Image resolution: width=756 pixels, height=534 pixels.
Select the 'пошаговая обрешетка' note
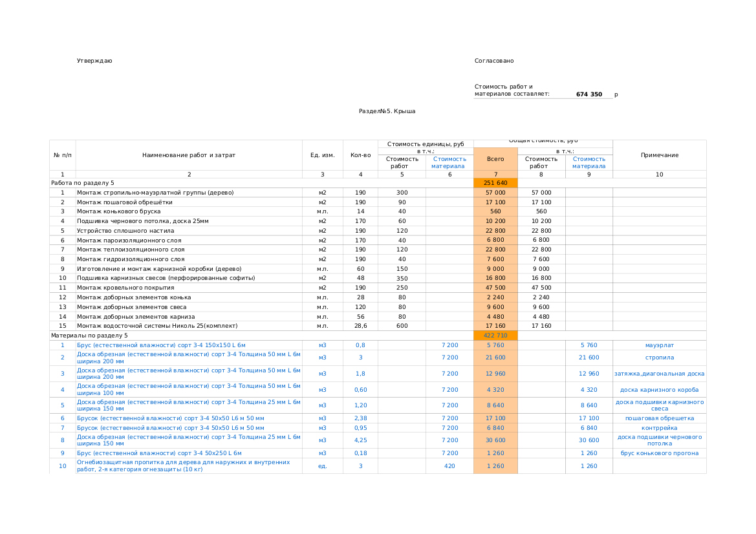[x=659, y=418]
